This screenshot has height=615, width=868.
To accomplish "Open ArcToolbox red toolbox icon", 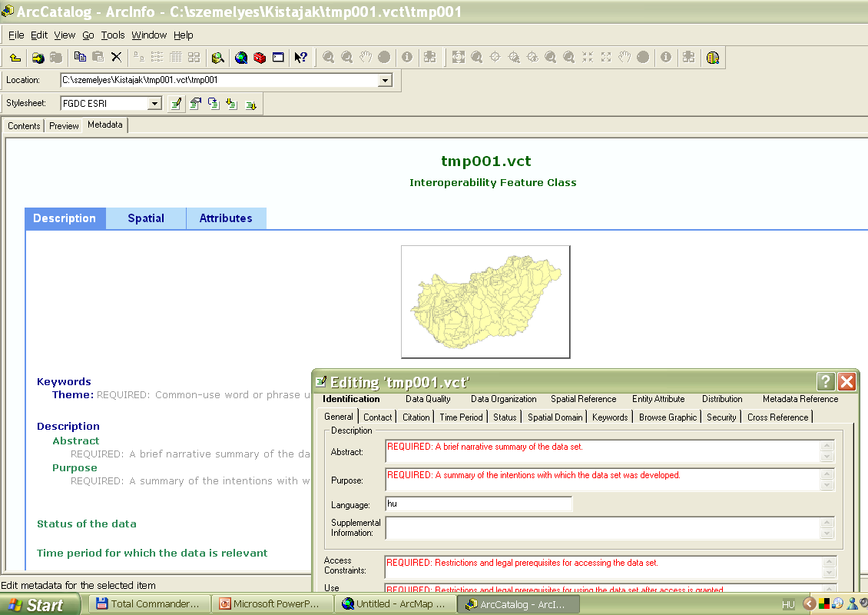I will click(x=260, y=57).
